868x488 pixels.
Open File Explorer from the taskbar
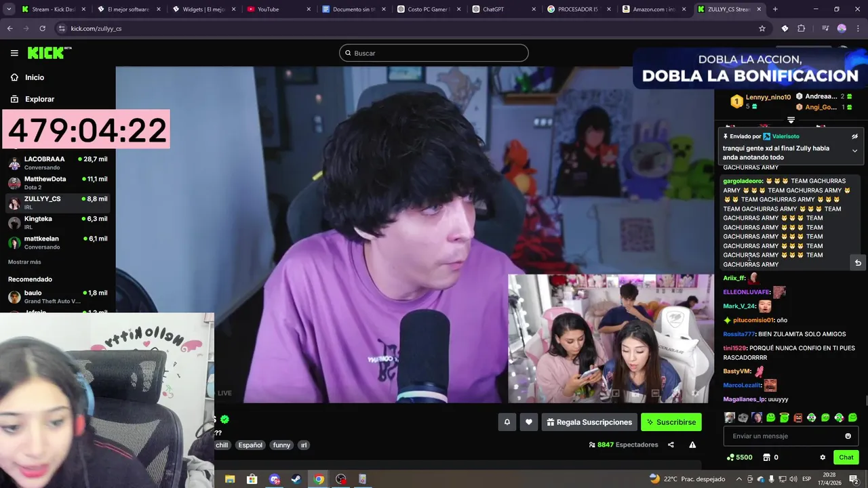pos(230,479)
